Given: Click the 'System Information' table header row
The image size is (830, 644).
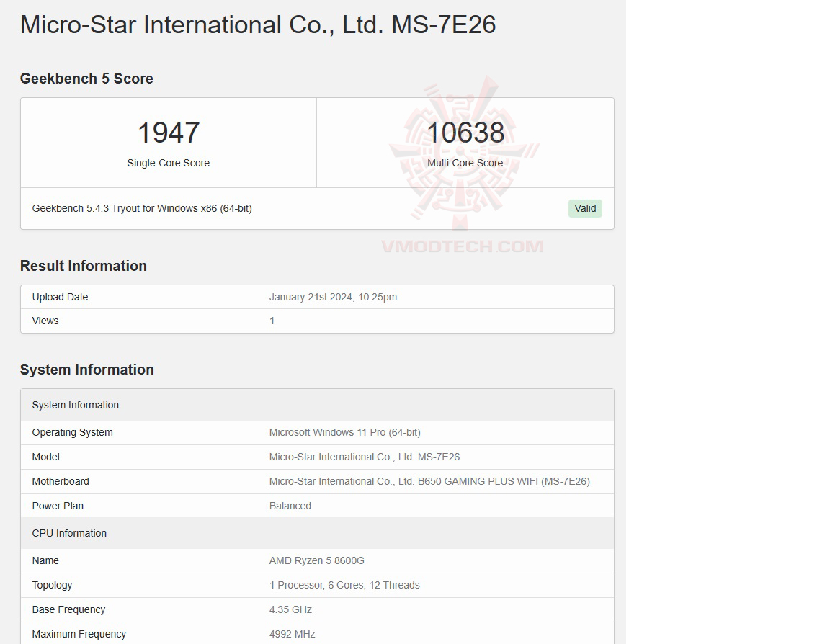Looking at the screenshot, I should point(317,405).
